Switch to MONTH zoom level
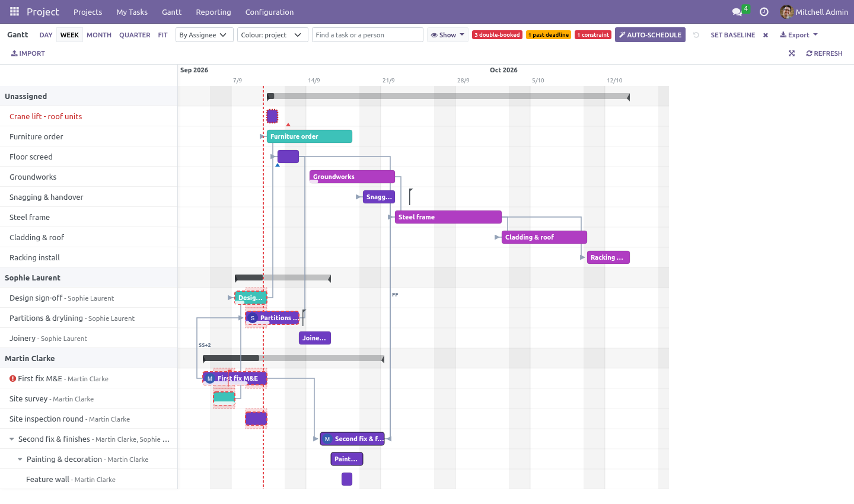Viewport: 854px width, 504px height. [99, 35]
